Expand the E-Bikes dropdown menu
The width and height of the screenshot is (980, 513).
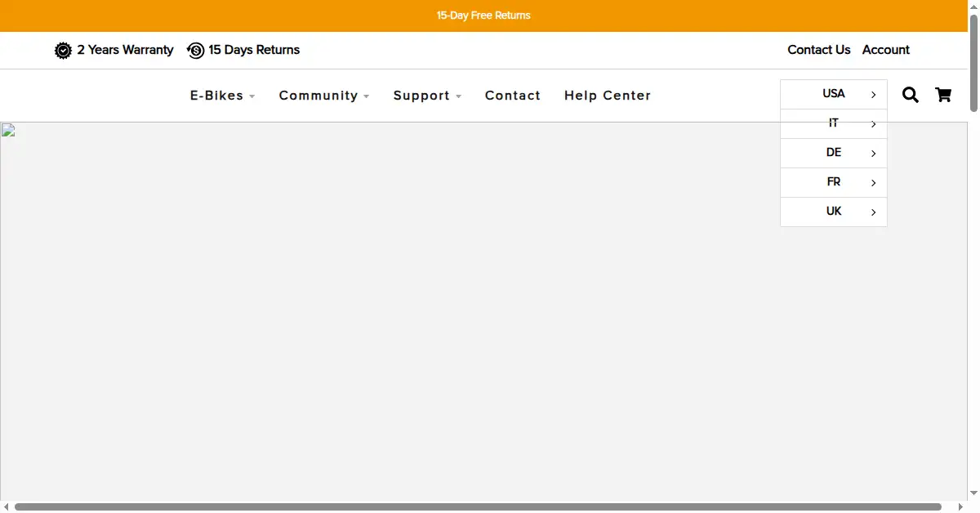tap(222, 96)
